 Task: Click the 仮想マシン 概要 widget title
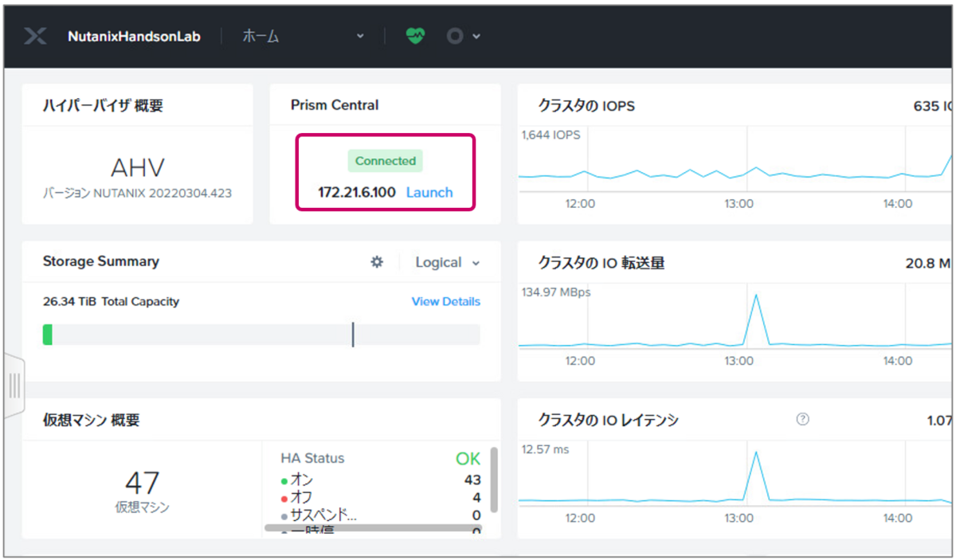click(92, 420)
